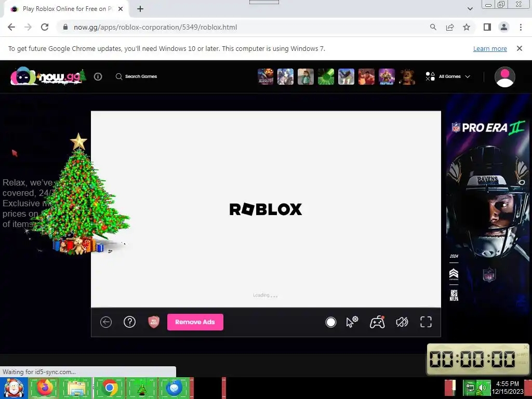Open the girl character game thumbnail

tap(305, 76)
